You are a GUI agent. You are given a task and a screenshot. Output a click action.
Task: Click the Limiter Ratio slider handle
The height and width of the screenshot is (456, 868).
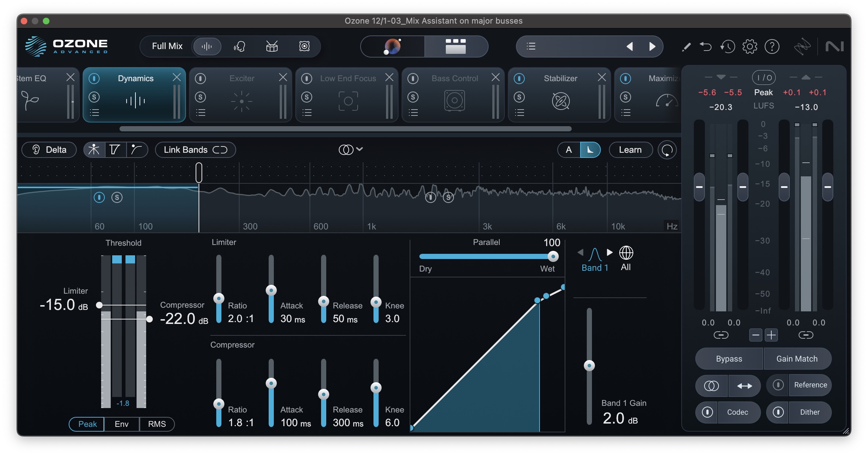(x=219, y=298)
